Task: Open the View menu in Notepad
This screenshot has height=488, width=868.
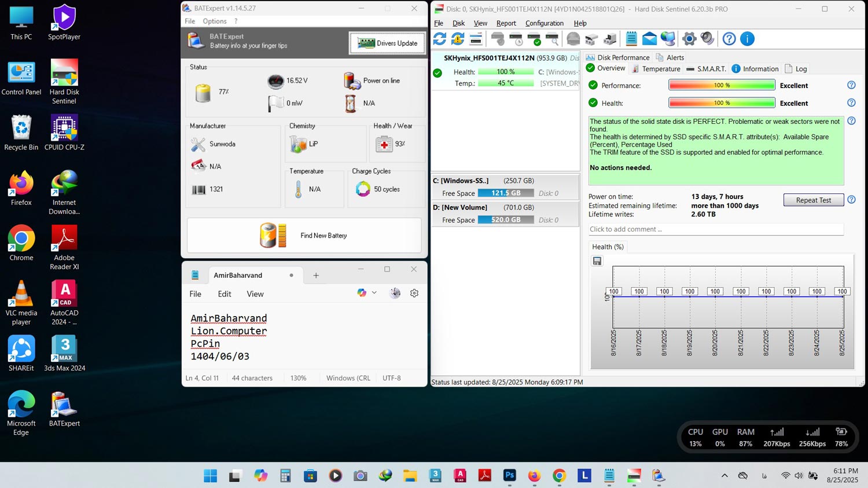Action: coord(255,294)
